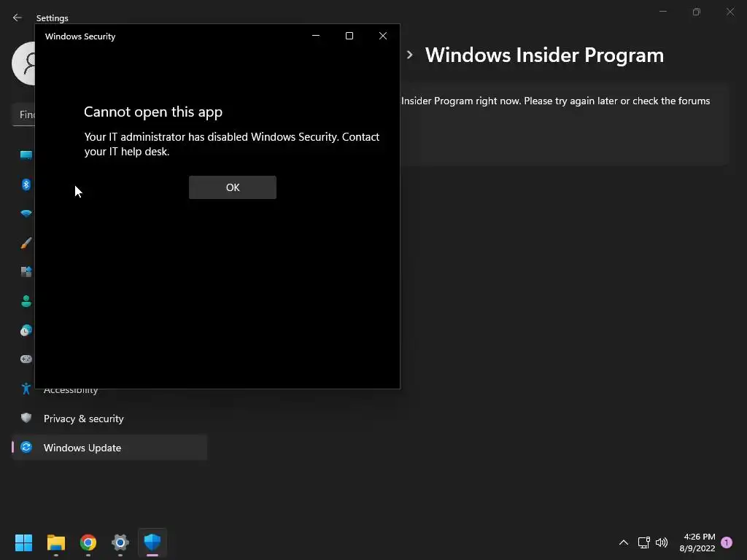The image size is (747, 560).
Task: Open Personalization via the paintbrush icon
Action: 26,243
